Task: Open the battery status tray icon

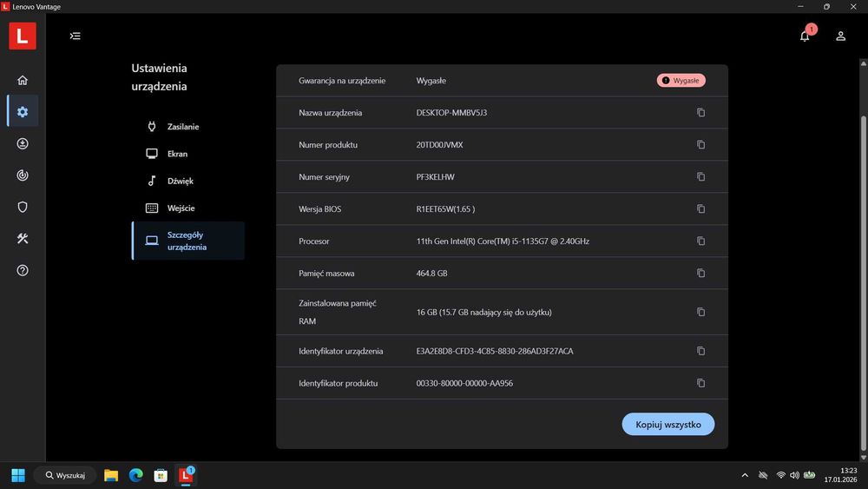Action: coord(809,475)
